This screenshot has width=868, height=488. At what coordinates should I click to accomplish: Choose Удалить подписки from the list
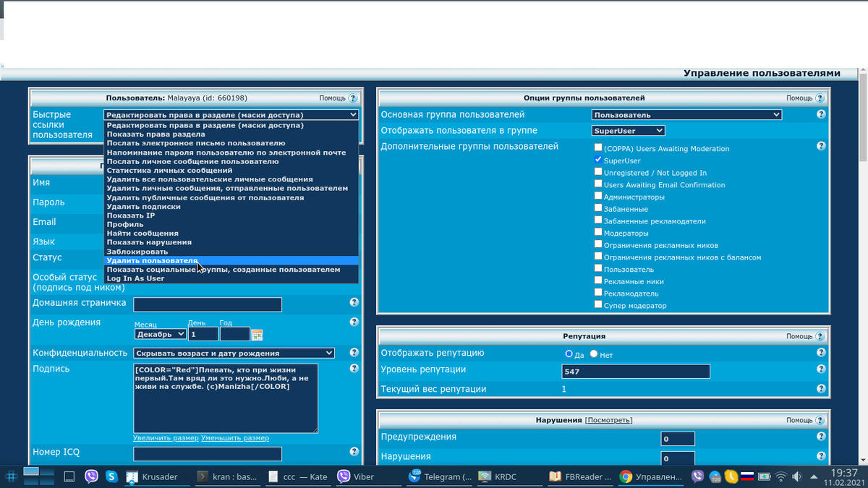click(x=231, y=207)
